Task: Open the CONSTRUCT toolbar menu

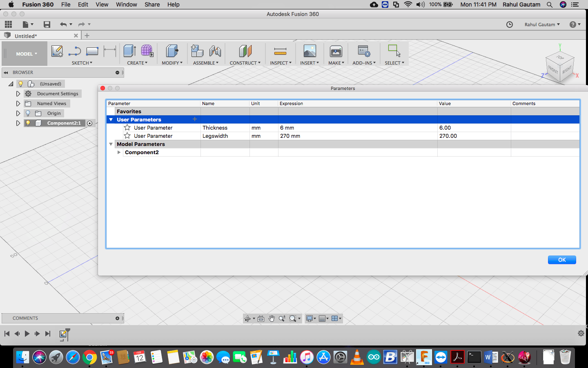Action: (245, 63)
